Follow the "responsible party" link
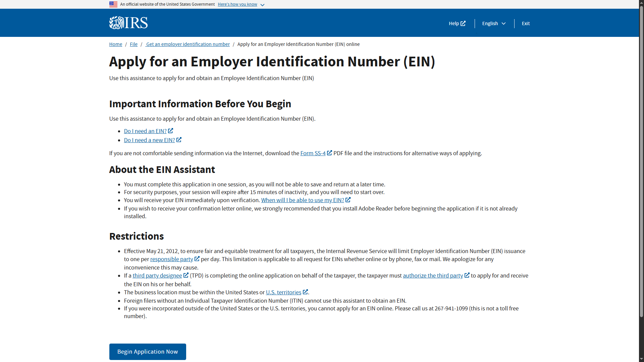This screenshot has height=362, width=644. point(171,259)
